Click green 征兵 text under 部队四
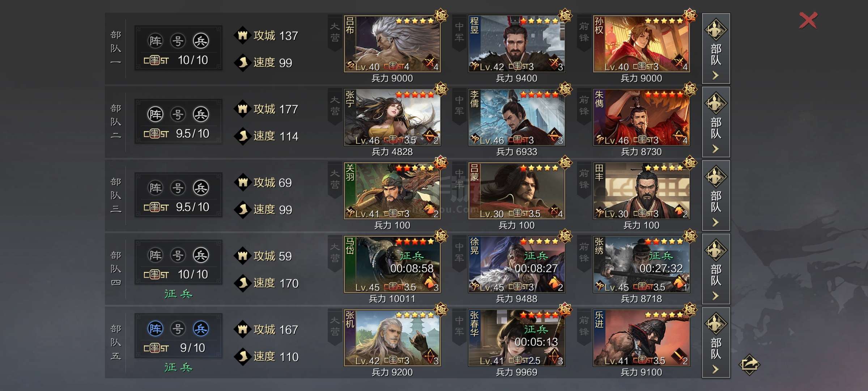The height and width of the screenshot is (391, 868). pyautogui.click(x=178, y=294)
